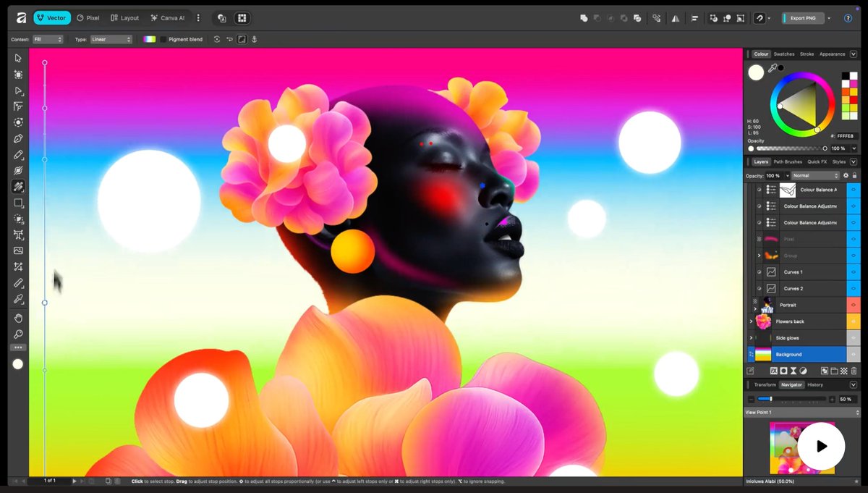Click the gradient preview swatch in context toolbar
The width and height of the screenshot is (868, 493).
pos(149,39)
